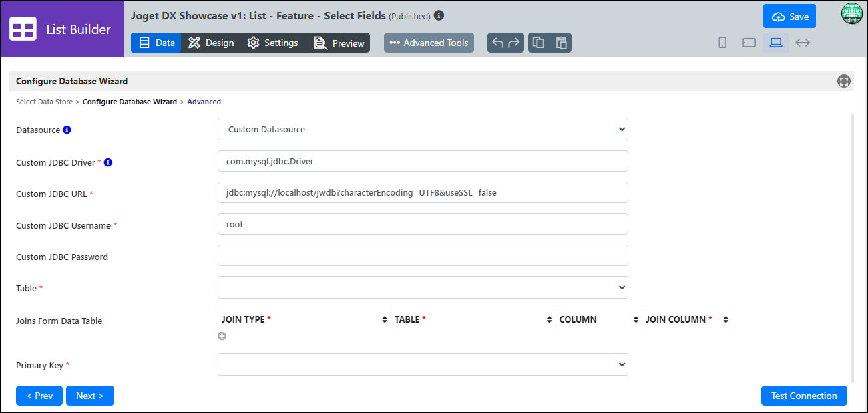Focus the Custom JDBC Driver field
868x413 pixels.
point(423,161)
